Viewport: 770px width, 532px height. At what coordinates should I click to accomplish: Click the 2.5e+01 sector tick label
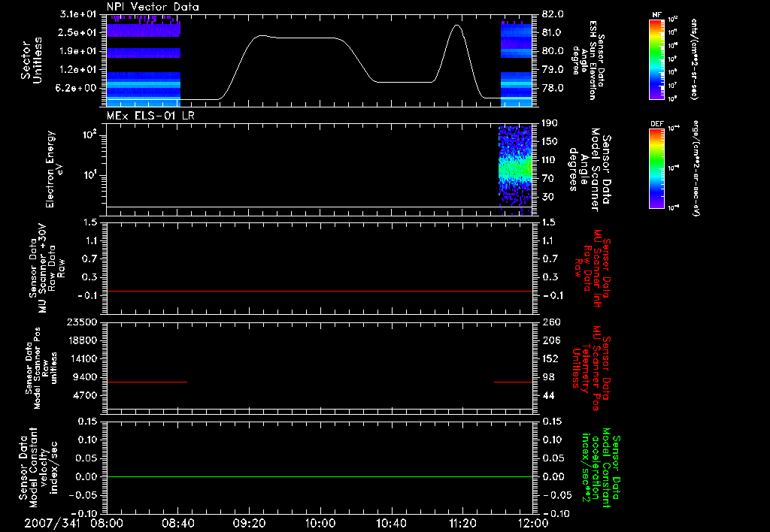tap(78, 32)
